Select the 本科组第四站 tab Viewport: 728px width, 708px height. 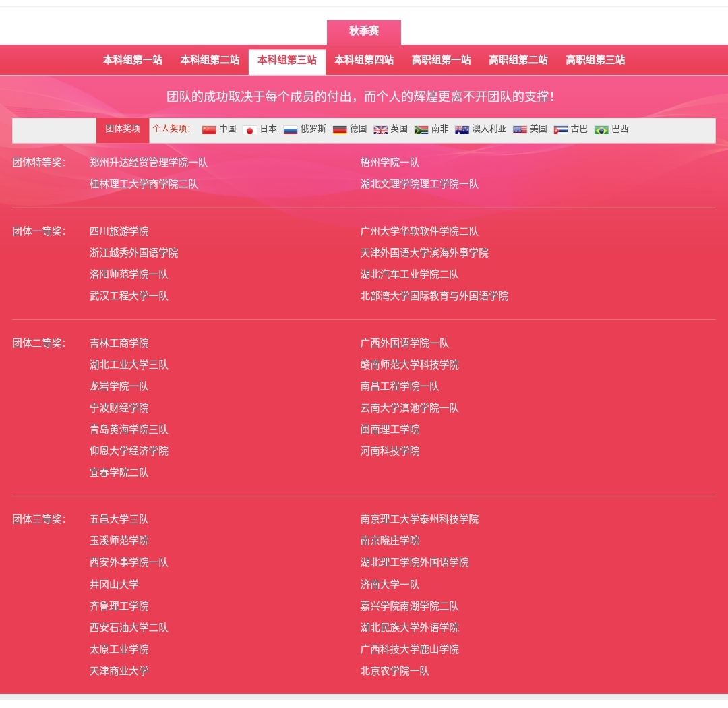point(364,61)
